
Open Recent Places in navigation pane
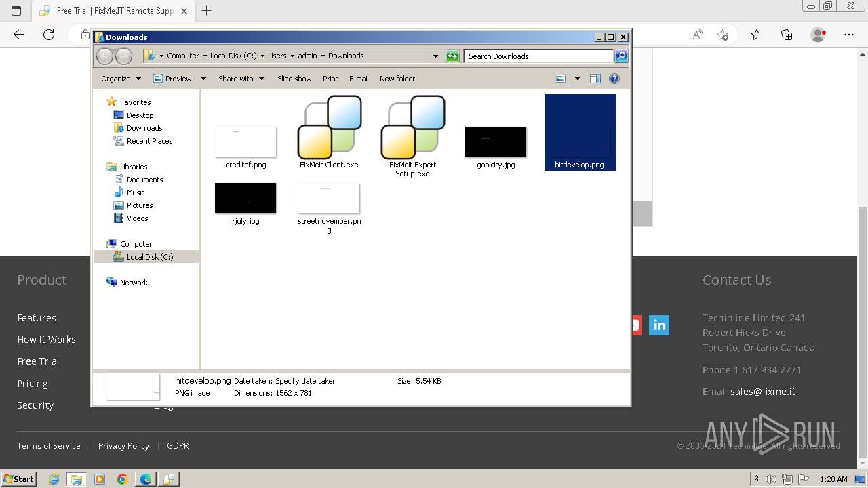149,141
